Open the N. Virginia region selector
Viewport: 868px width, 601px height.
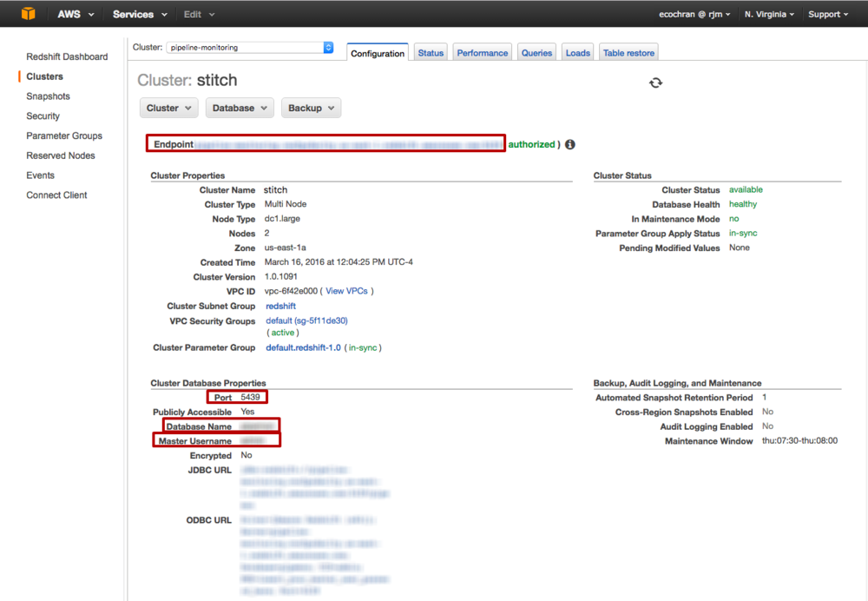769,15
